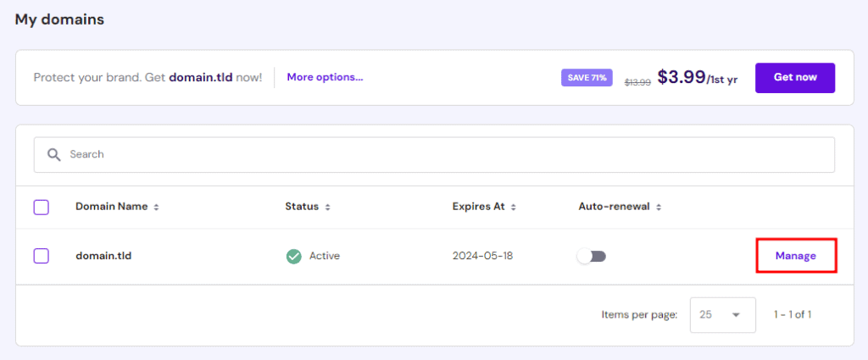Sort by Auto-renewal arrows icon
Screen dimensions: 868x360
point(659,207)
